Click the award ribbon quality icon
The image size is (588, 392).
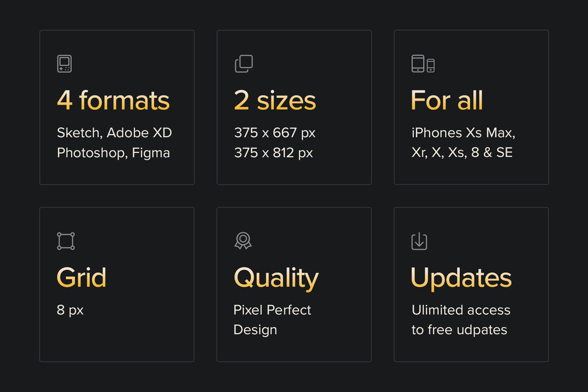tap(243, 240)
